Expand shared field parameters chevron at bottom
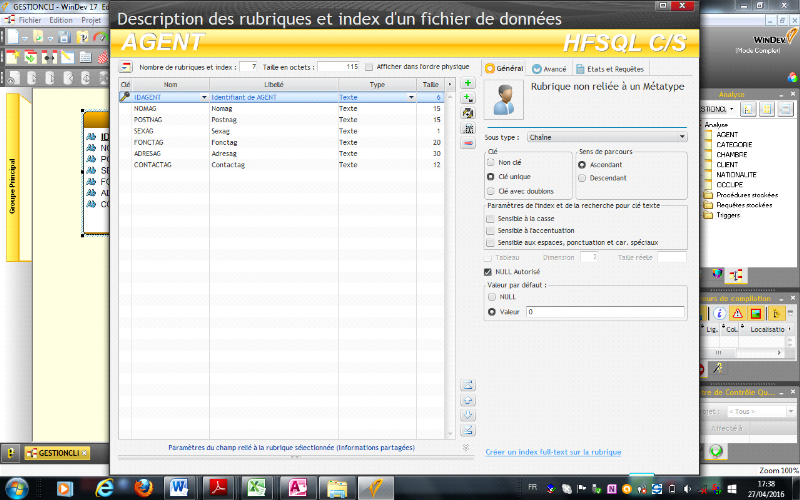800x500 pixels. click(466, 448)
